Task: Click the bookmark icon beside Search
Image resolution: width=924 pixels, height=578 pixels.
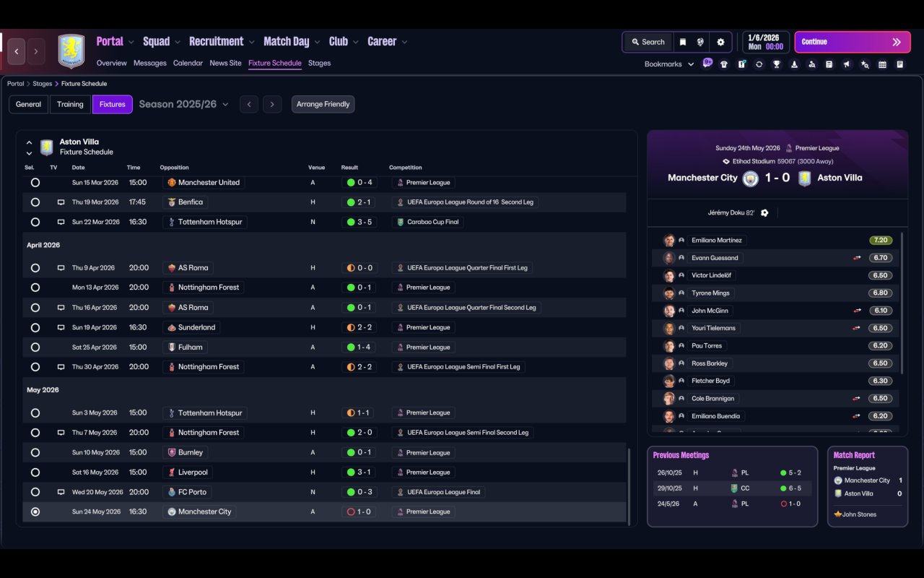Action: 682,42
